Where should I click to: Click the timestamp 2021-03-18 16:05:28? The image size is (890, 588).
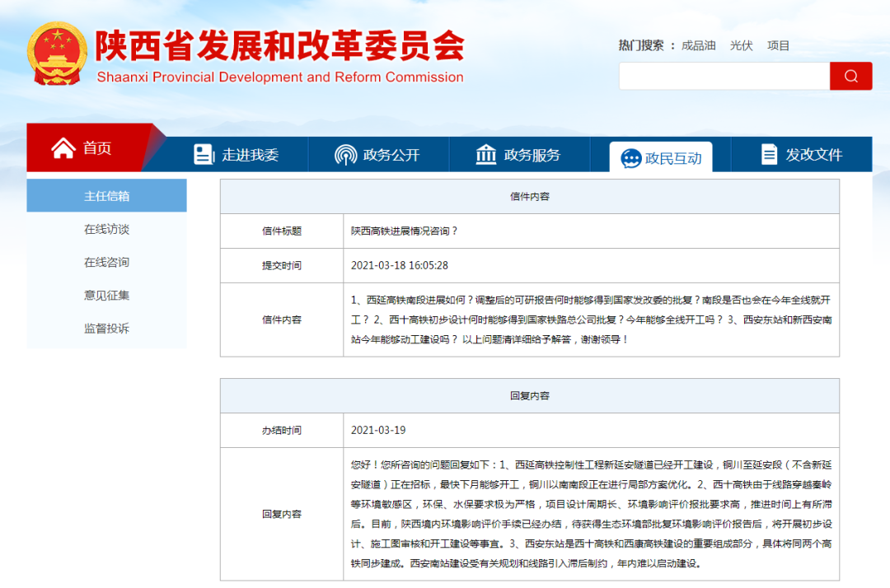coord(400,265)
